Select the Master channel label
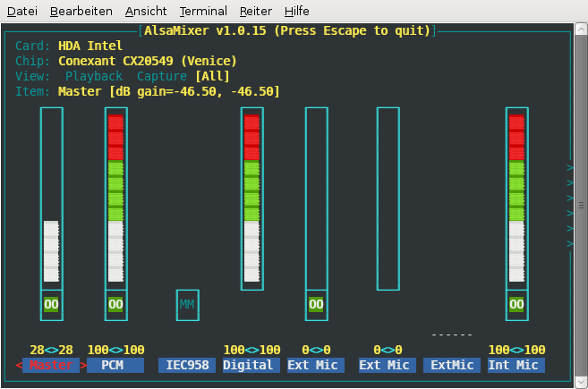The width and height of the screenshot is (588, 389). (x=51, y=365)
